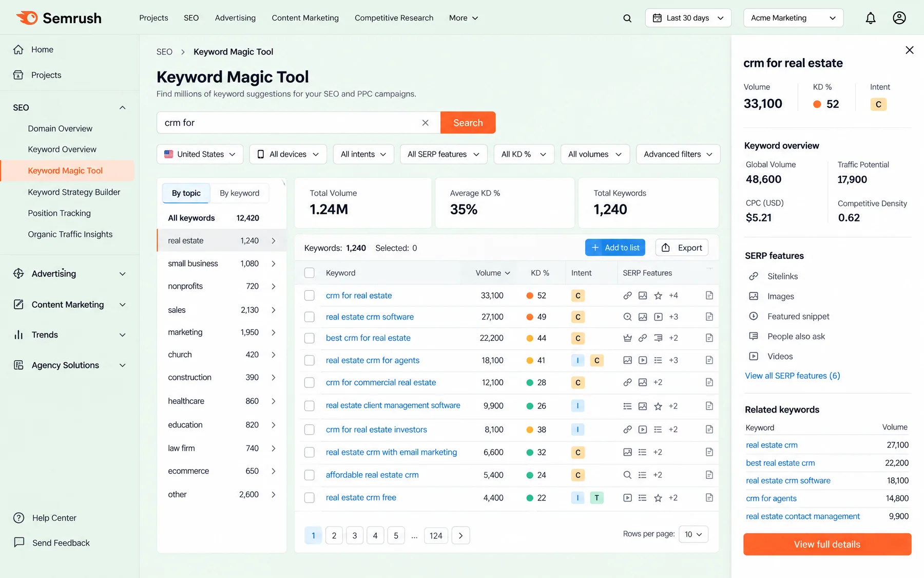This screenshot has height=578, width=924.
Task: Click the star icon in real estate client management software row
Action: point(658,406)
